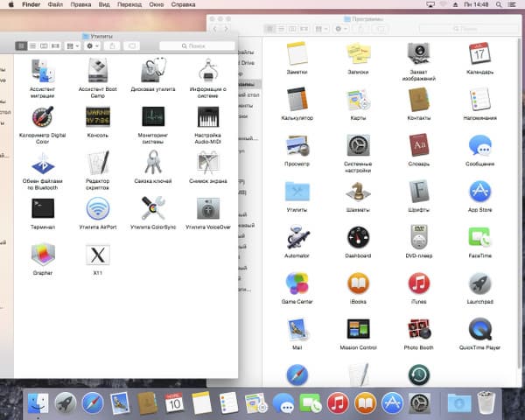Screen dimensions: 525x420
Task: Go back in the Applications window
Action: [x=215, y=29]
